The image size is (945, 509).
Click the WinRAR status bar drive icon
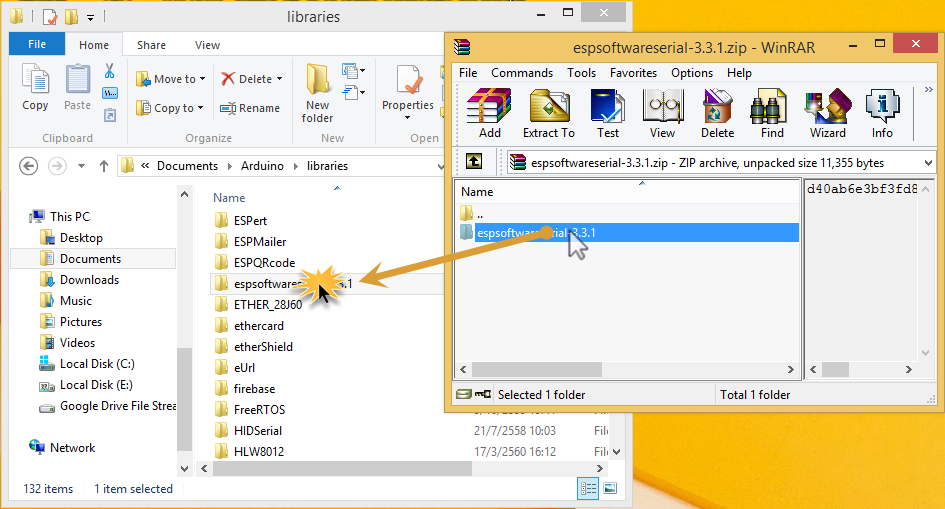(463, 395)
